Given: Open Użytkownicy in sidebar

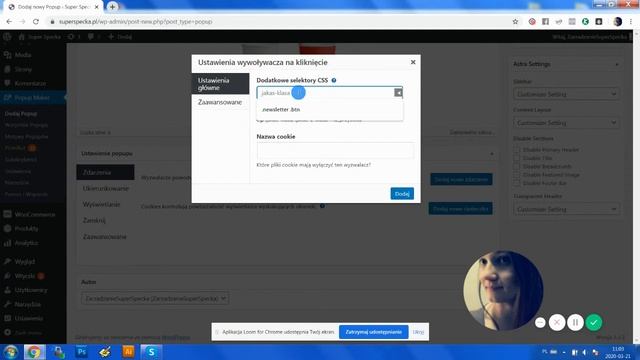Looking at the screenshot, I should pyautogui.click(x=31, y=290).
